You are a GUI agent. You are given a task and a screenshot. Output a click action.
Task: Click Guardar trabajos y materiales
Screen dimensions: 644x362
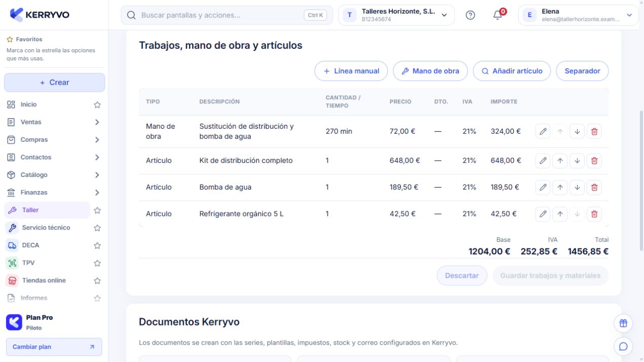coord(550,276)
